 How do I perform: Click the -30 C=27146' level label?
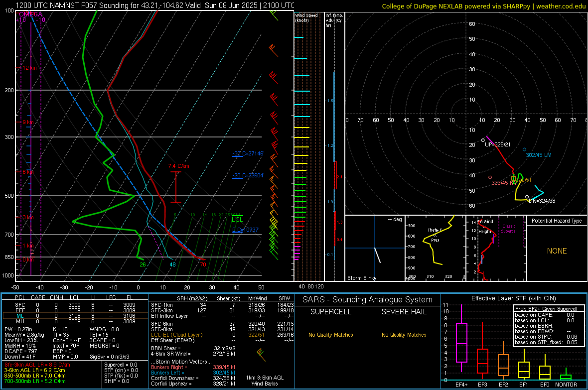coord(248,153)
